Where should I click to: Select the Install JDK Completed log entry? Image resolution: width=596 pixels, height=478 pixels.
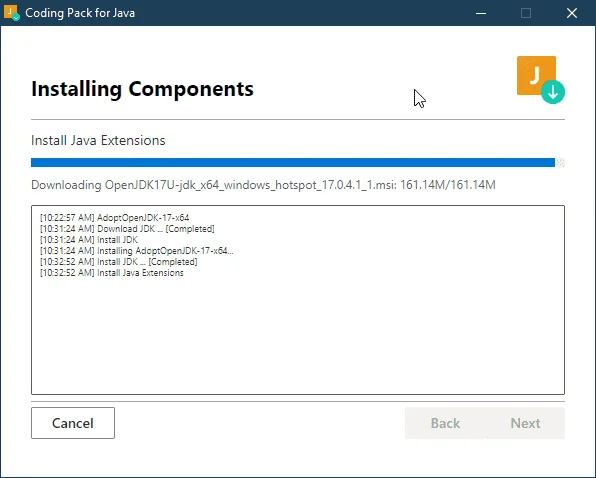tap(119, 262)
